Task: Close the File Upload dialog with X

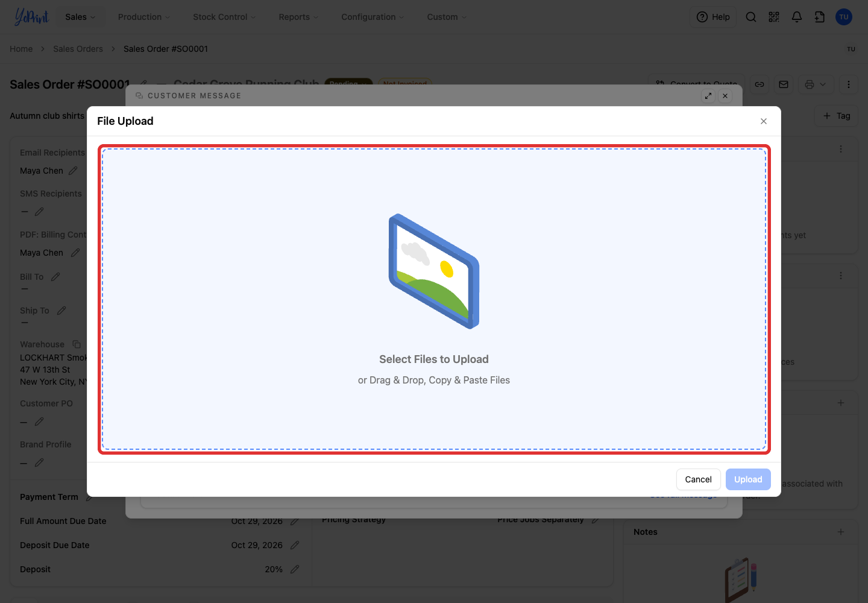Action: point(764,121)
